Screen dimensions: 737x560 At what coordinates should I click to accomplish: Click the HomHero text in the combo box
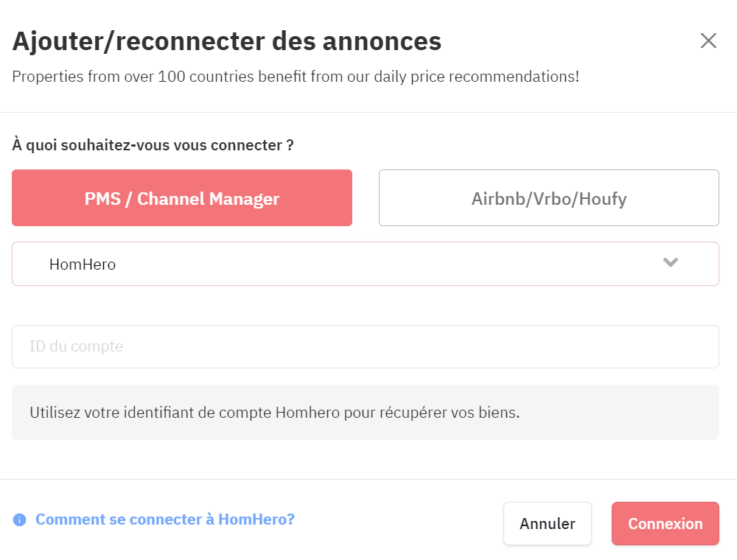[x=83, y=265]
